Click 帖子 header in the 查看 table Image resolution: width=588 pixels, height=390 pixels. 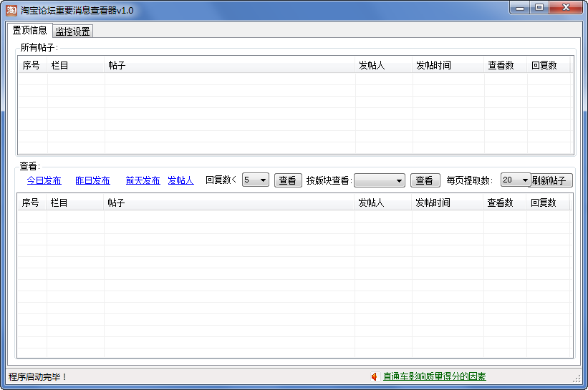(x=229, y=203)
